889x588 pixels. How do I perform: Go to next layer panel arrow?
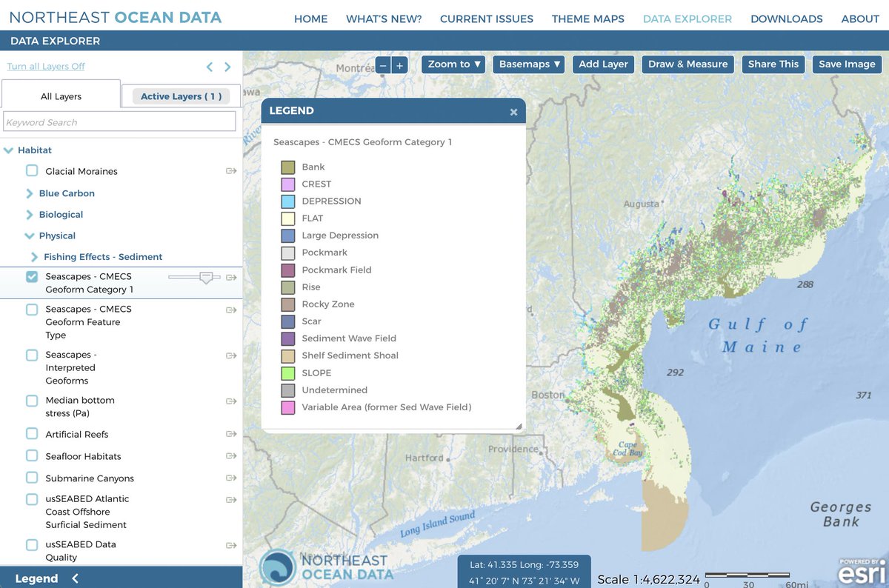227,67
